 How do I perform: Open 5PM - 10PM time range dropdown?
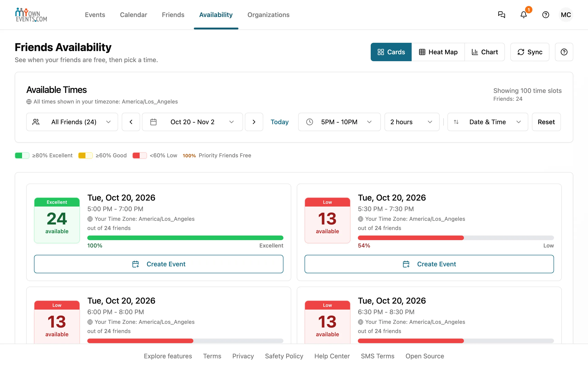pyautogui.click(x=339, y=122)
